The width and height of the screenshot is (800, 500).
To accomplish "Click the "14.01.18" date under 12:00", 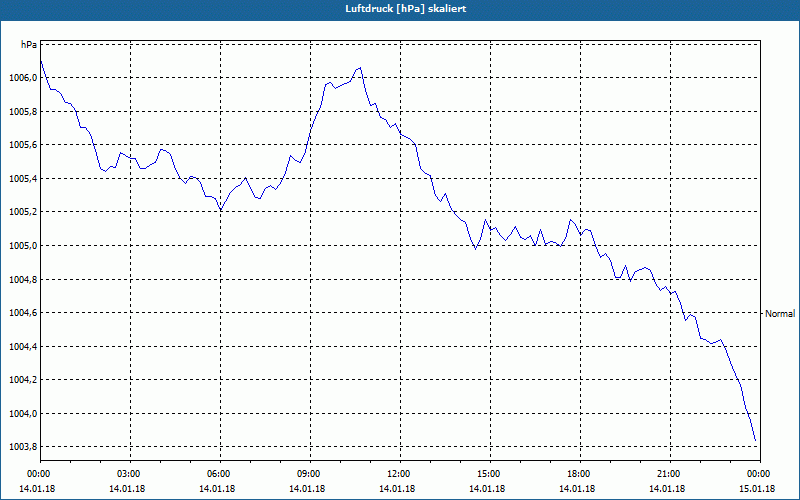I will 397,489.
